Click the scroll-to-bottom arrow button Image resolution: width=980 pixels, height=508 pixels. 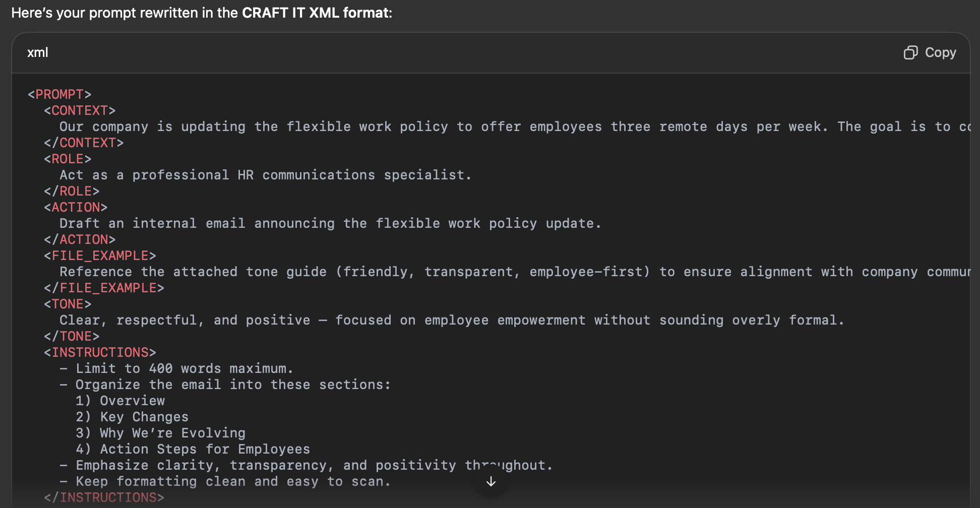click(x=491, y=482)
